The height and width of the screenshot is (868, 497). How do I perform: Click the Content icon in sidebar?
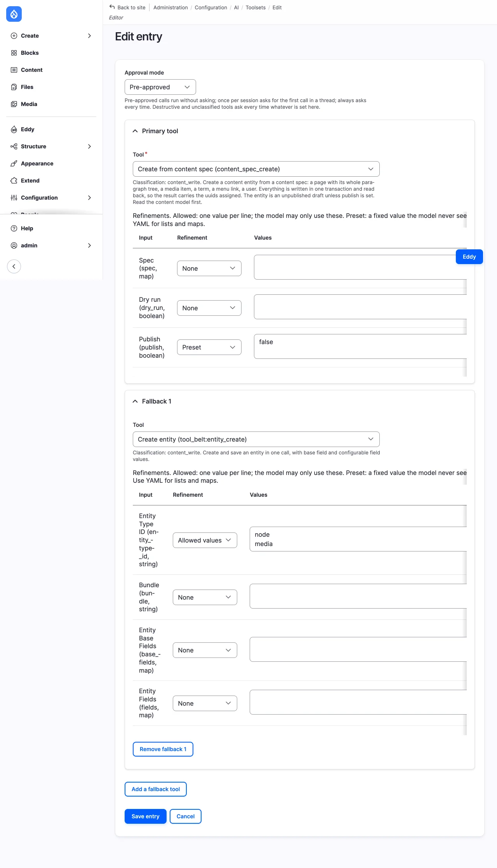[x=14, y=70]
